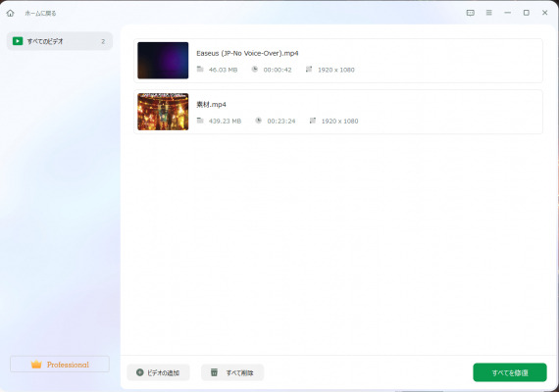
Task: Select すべてのビデオ sidebar item
Action: coord(60,41)
